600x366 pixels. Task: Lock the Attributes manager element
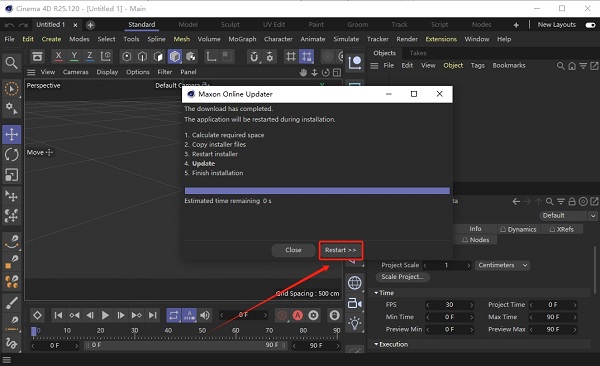click(x=572, y=201)
